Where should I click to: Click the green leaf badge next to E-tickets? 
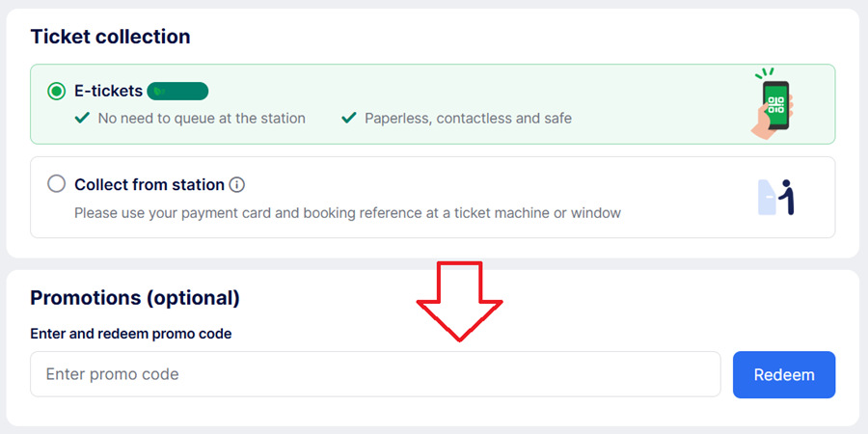[177, 92]
